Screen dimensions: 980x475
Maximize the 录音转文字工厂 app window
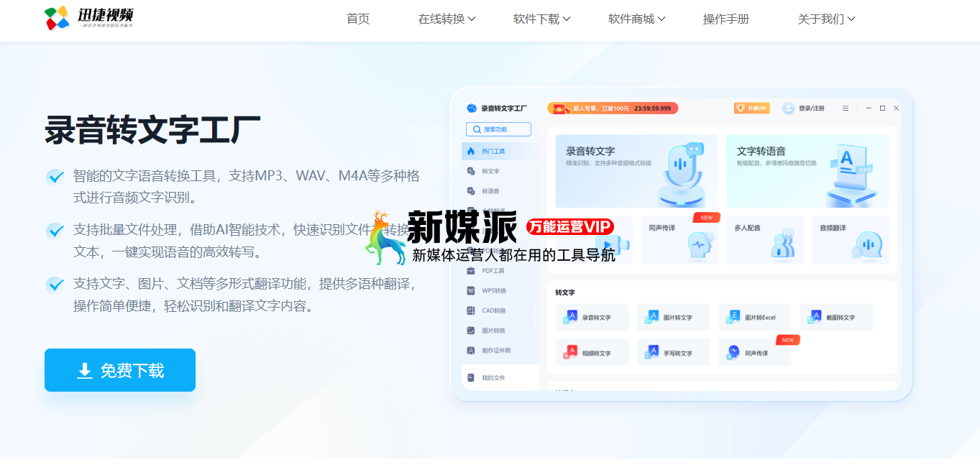(x=882, y=109)
